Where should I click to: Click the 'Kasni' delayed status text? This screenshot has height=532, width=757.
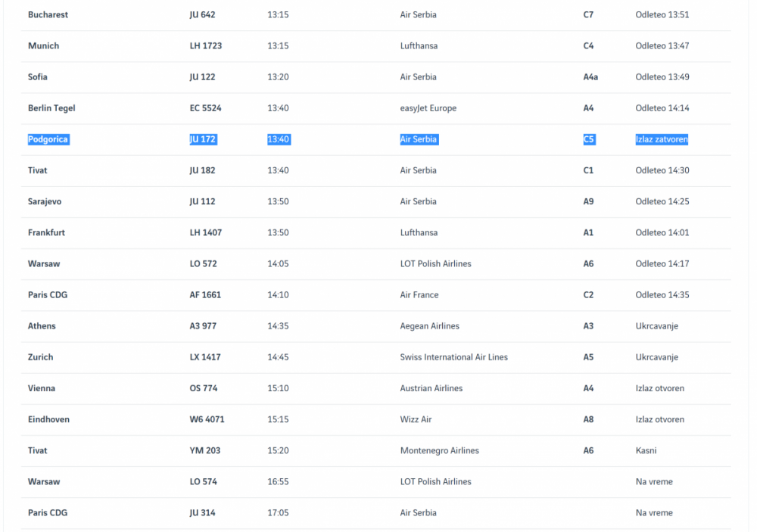646,450
